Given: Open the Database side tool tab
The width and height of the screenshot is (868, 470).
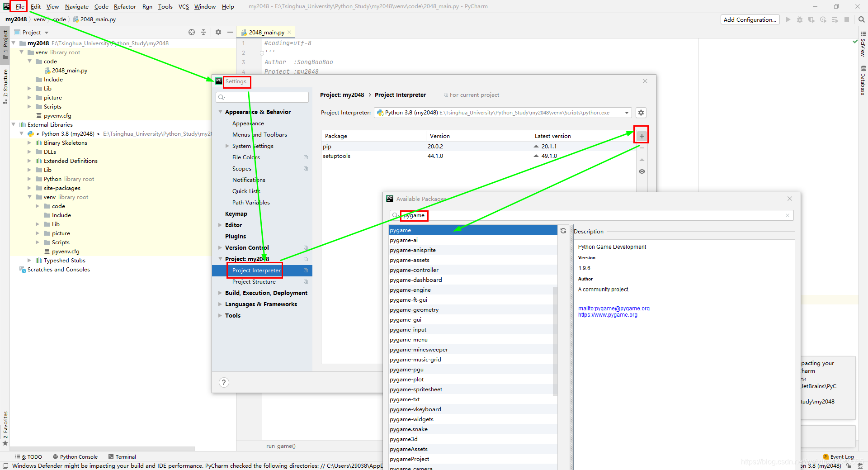Looking at the screenshot, I should point(863,81).
